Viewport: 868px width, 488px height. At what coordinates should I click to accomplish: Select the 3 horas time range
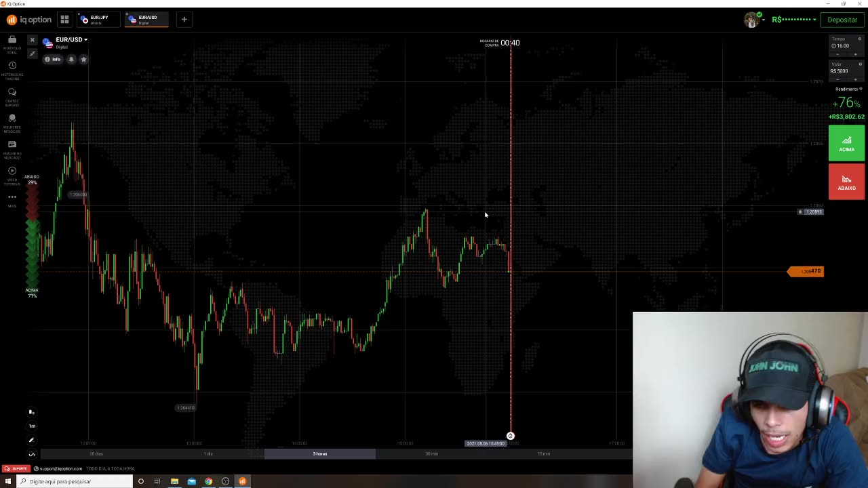click(320, 454)
